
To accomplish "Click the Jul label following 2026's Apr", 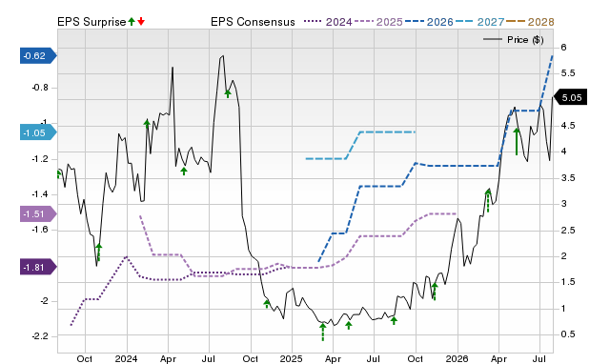I will [x=539, y=358].
